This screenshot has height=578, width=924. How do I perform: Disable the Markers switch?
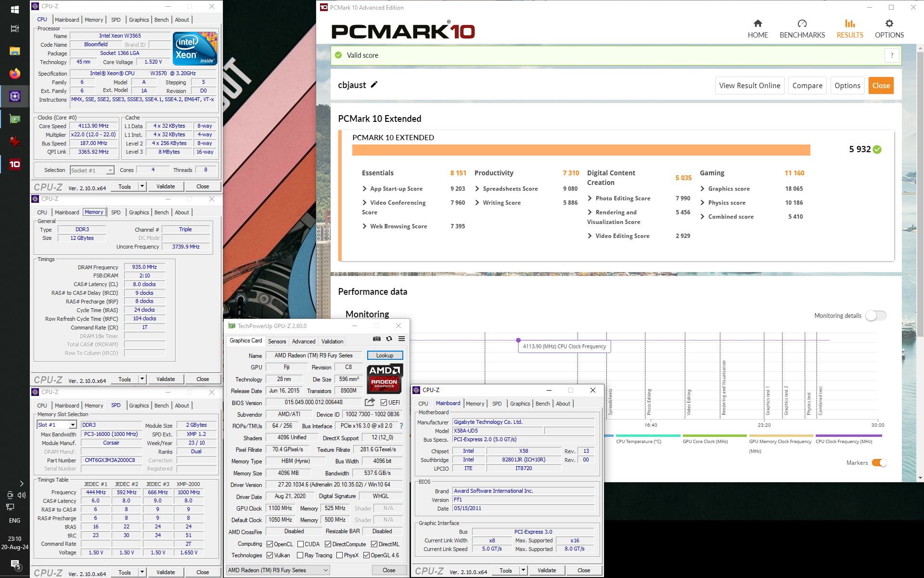pyautogui.click(x=879, y=463)
